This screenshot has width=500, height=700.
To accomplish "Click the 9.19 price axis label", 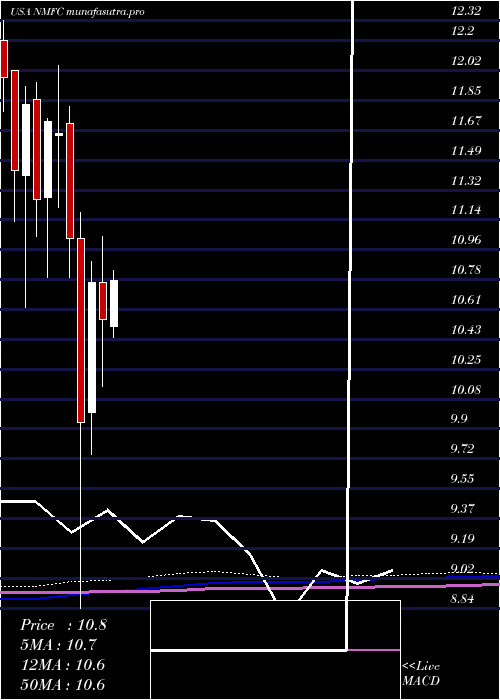I will pyautogui.click(x=462, y=538).
